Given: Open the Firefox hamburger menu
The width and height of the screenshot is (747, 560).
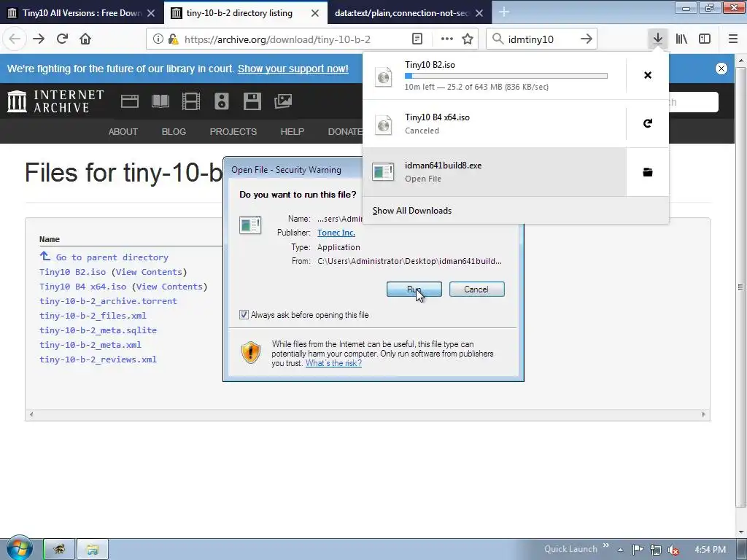Looking at the screenshot, I should [x=733, y=39].
